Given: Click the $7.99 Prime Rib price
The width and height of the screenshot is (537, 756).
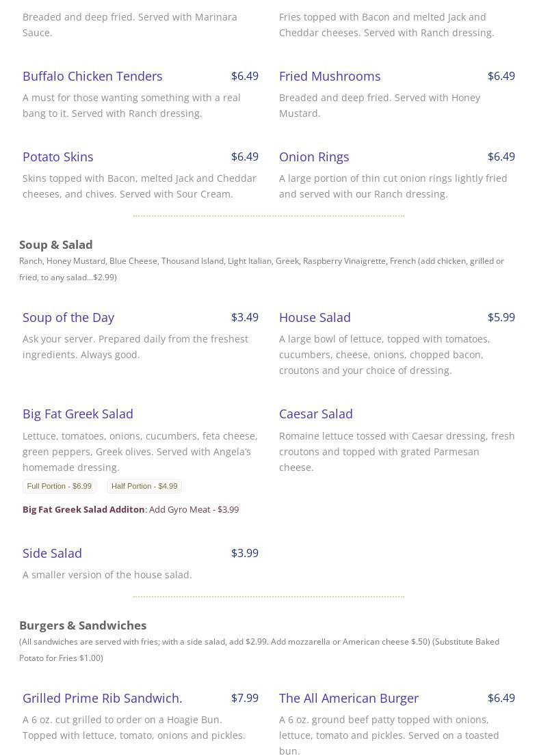Looking at the screenshot, I should pos(245,698).
